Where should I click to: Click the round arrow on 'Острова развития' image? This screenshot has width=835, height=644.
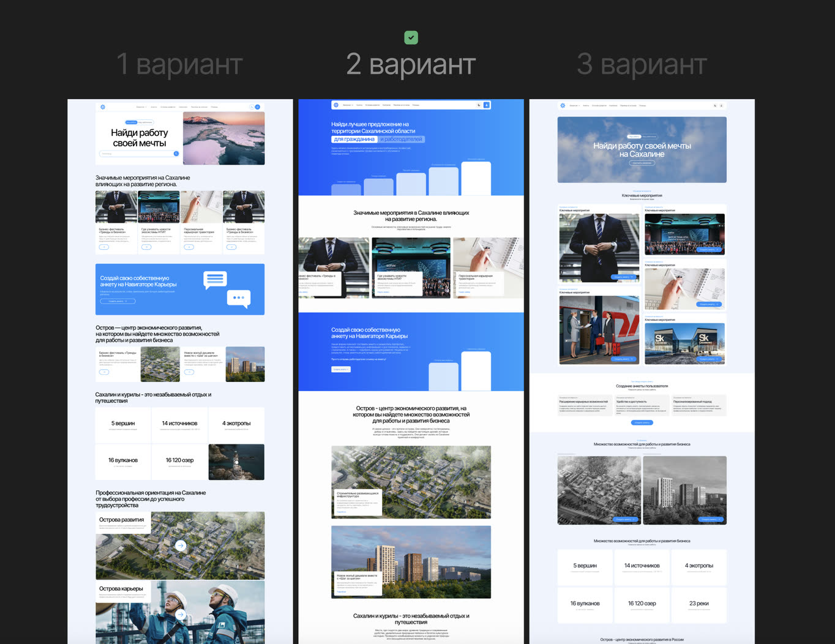tap(181, 545)
